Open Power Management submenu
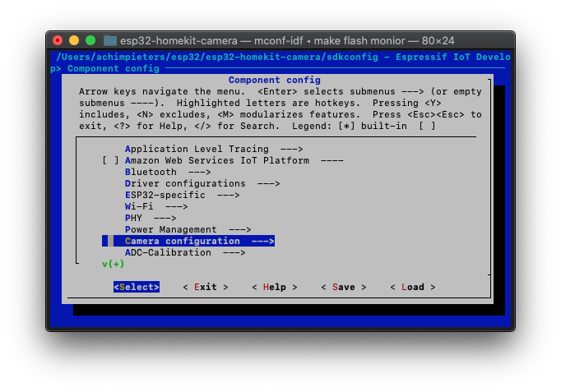This screenshot has height=392, width=561. [188, 229]
